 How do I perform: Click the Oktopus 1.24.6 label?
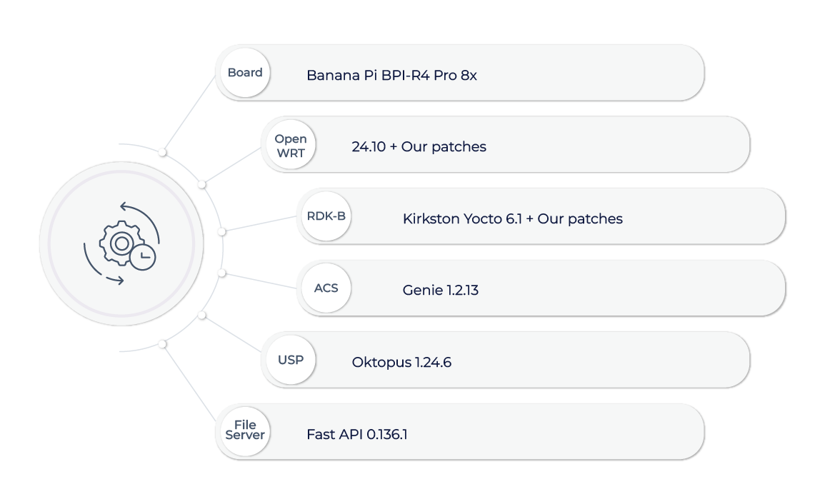(x=401, y=362)
